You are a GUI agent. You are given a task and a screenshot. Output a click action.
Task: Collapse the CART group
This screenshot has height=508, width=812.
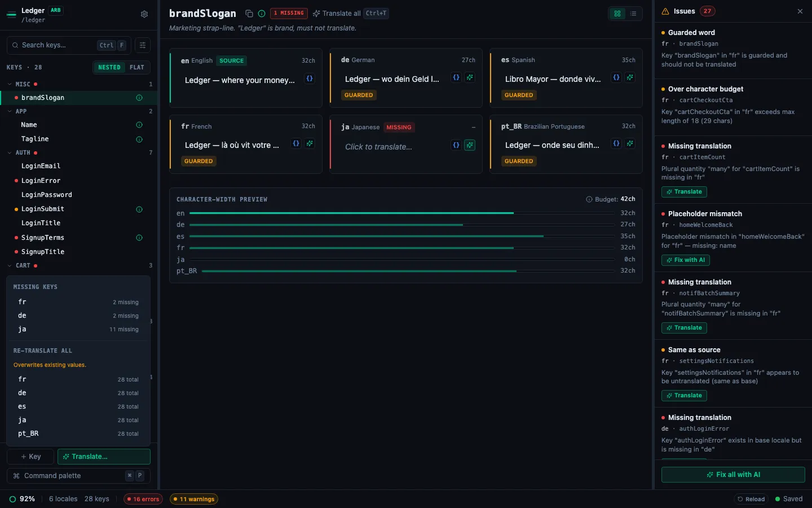(10, 265)
